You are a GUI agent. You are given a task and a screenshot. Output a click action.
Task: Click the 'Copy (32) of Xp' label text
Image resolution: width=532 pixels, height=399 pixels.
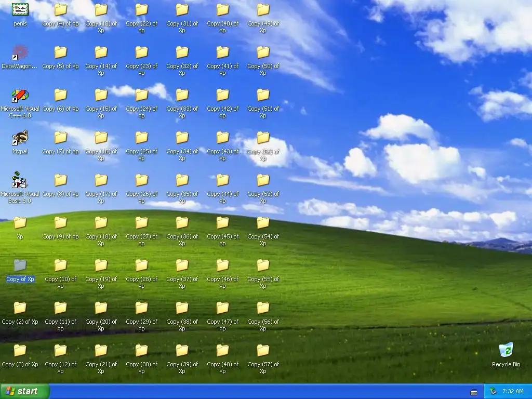(x=182, y=70)
